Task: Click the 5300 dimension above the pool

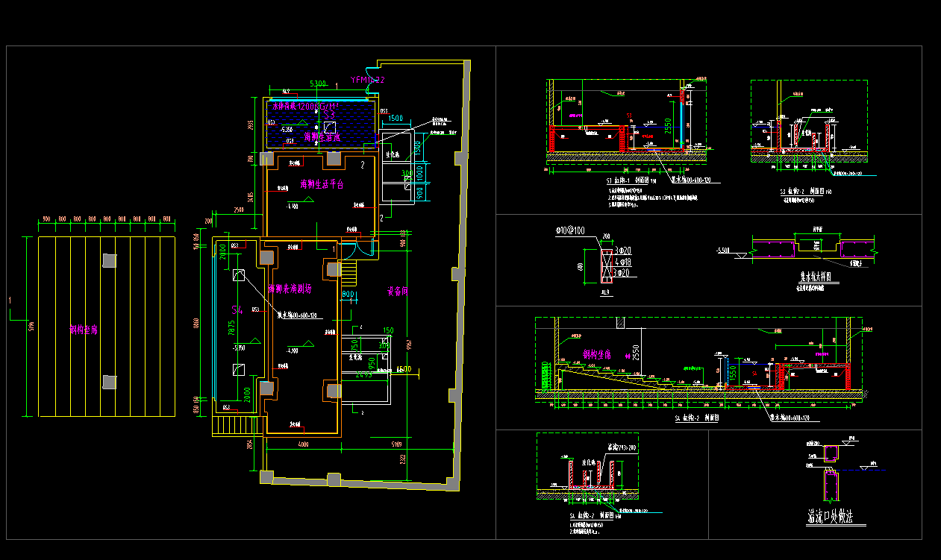Action: [x=318, y=84]
